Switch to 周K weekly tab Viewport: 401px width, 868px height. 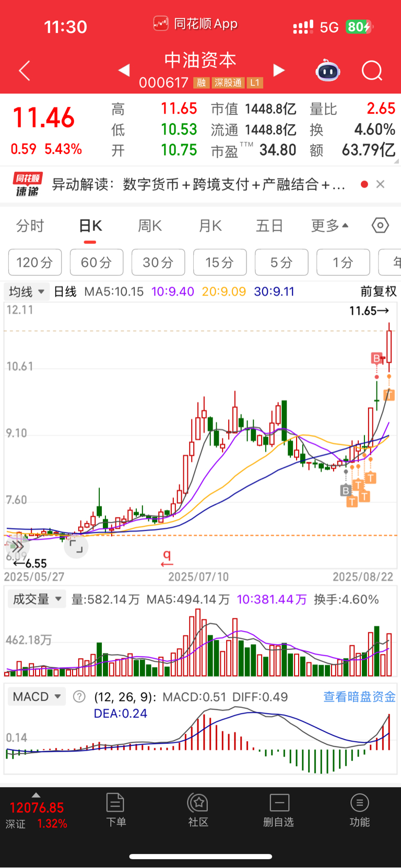click(150, 226)
